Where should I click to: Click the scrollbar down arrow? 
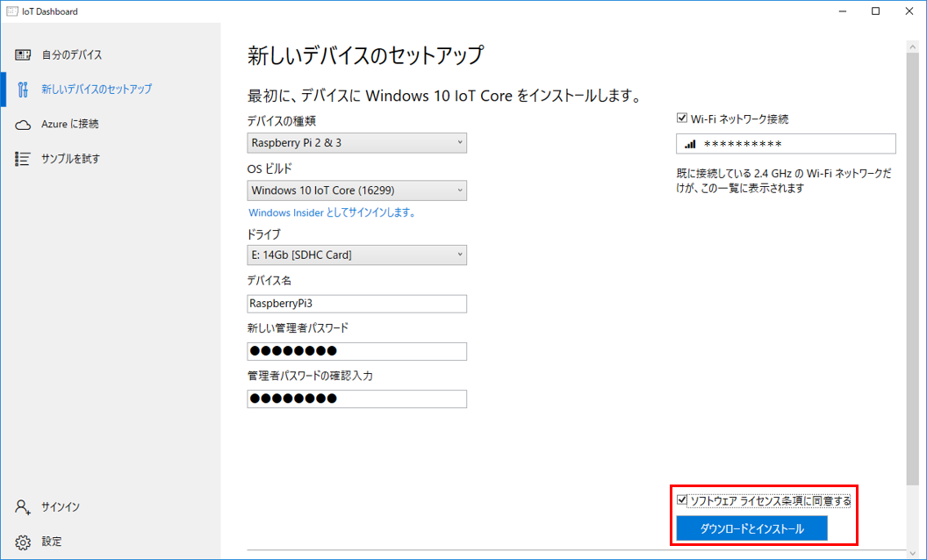pos(912,553)
